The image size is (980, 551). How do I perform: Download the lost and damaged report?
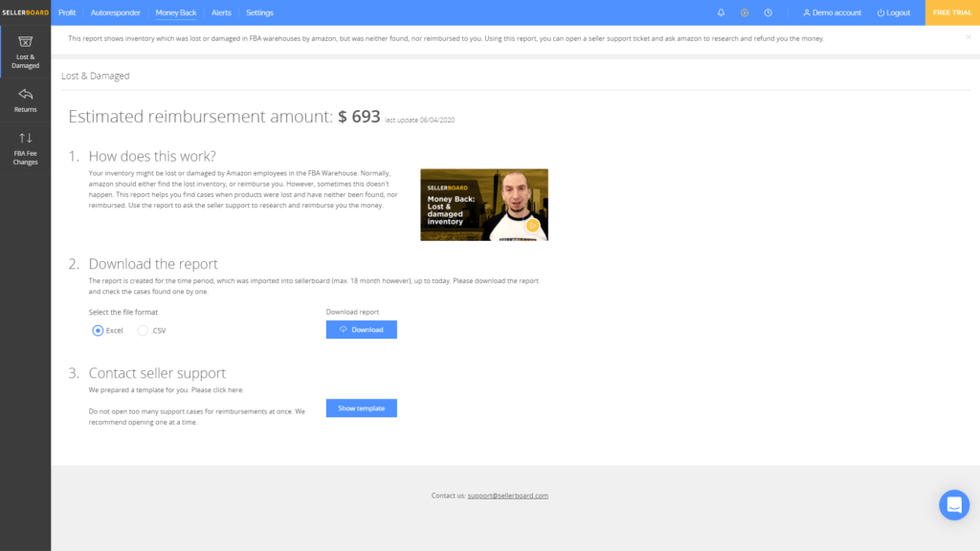pyautogui.click(x=361, y=329)
